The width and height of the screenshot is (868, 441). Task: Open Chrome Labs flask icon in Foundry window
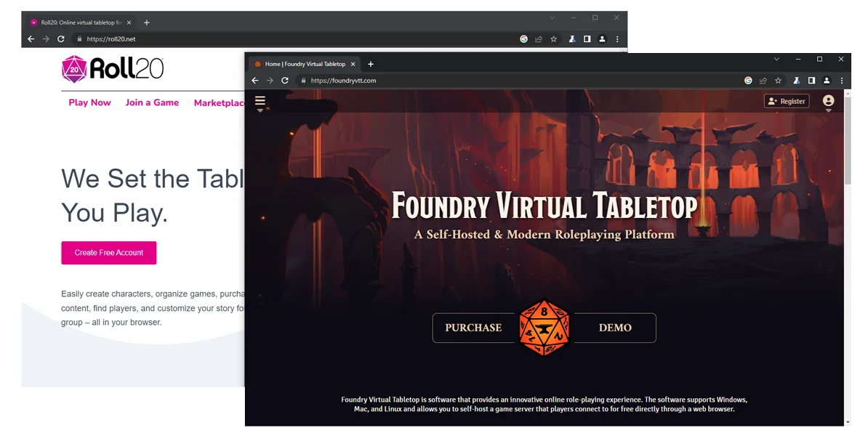point(797,81)
